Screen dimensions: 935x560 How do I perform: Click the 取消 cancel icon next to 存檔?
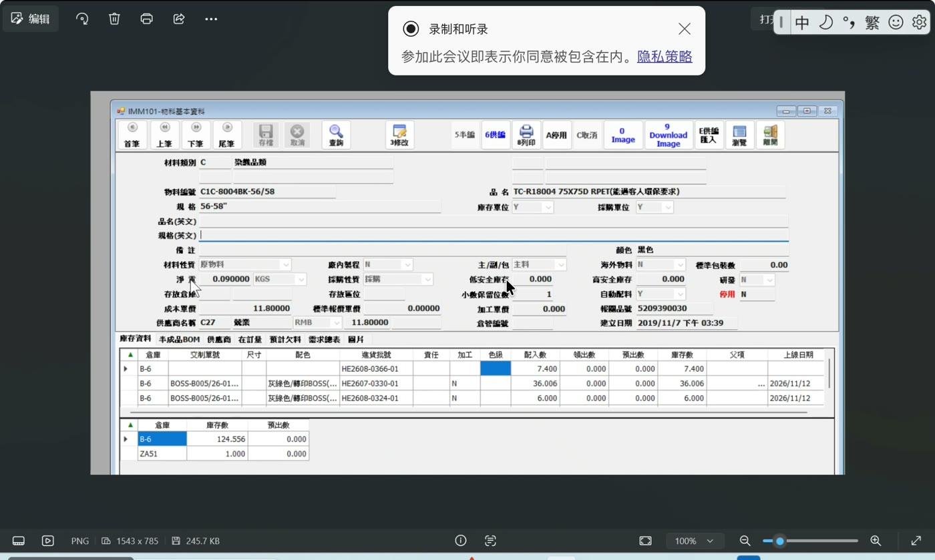[x=297, y=135]
